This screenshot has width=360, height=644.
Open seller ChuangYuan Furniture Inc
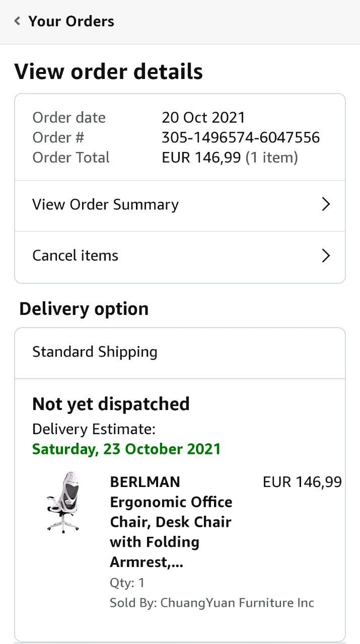click(237, 603)
